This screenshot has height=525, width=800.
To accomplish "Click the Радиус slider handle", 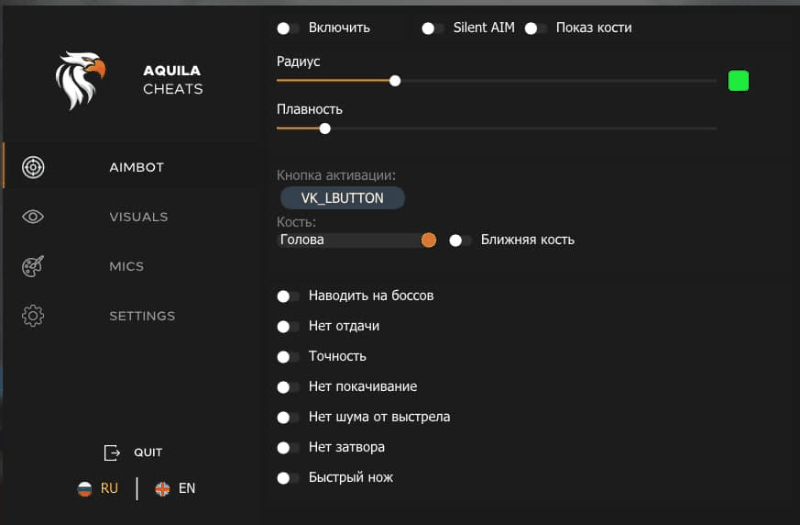I will point(395,81).
